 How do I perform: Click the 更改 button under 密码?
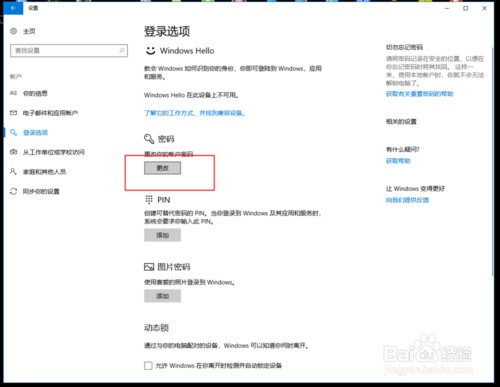coord(162,168)
